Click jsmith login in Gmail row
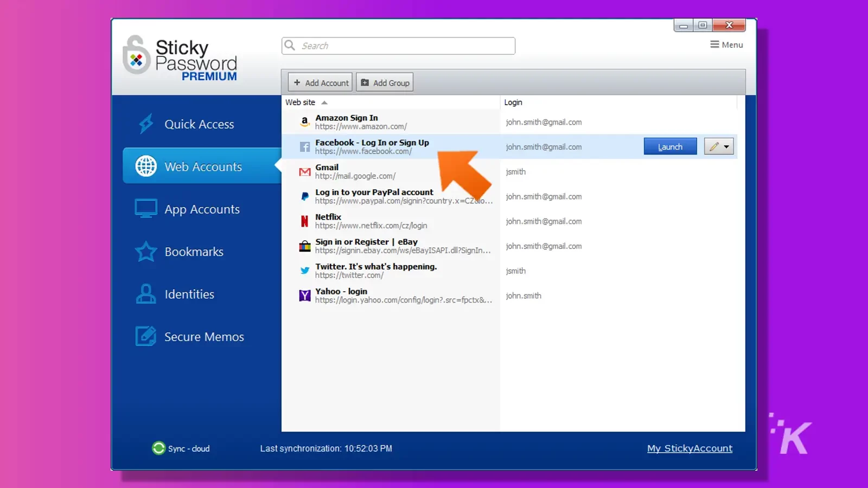This screenshot has width=868, height=488. point(515,171)
